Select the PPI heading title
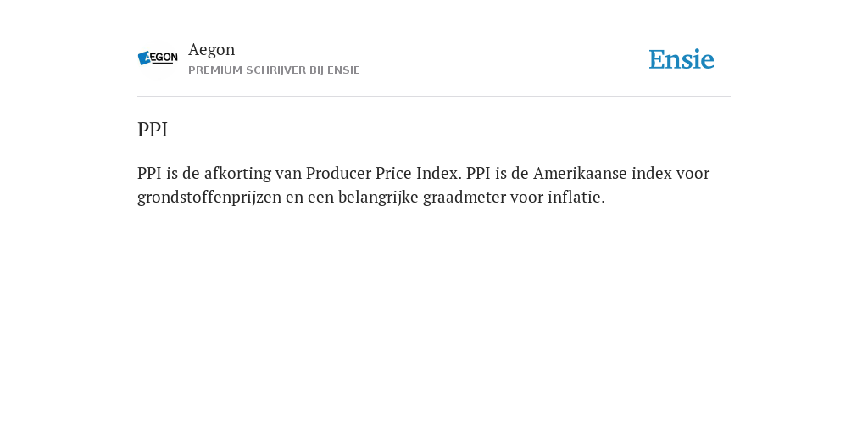 153,130
